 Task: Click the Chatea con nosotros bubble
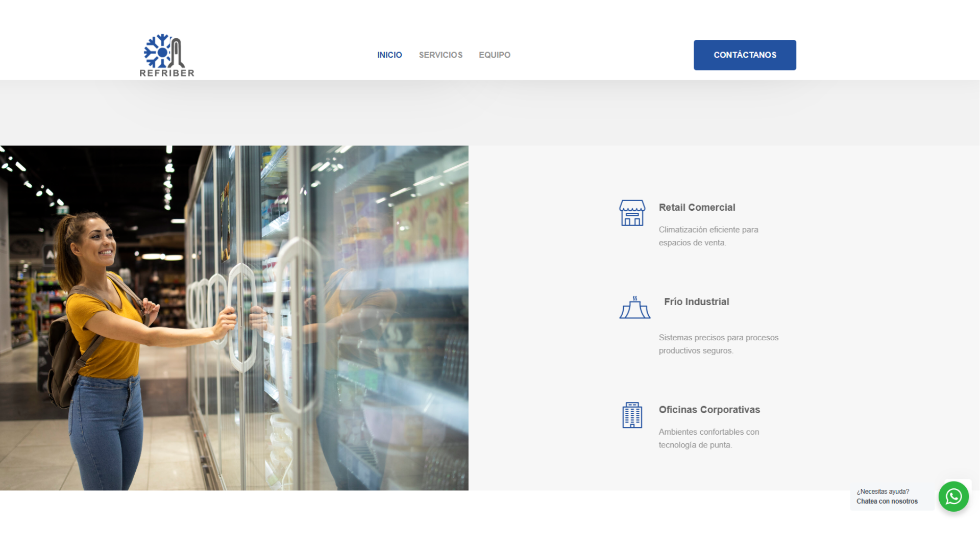click(x=887, y=502)
